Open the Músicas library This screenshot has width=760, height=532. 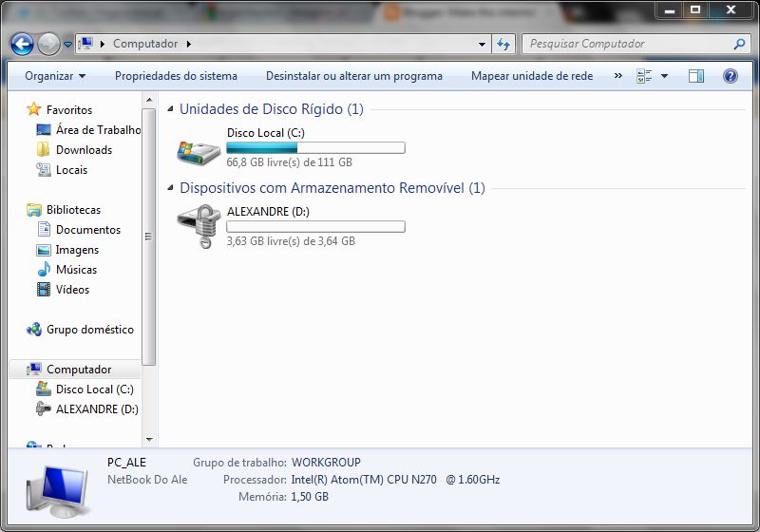(x=77, y=270)
